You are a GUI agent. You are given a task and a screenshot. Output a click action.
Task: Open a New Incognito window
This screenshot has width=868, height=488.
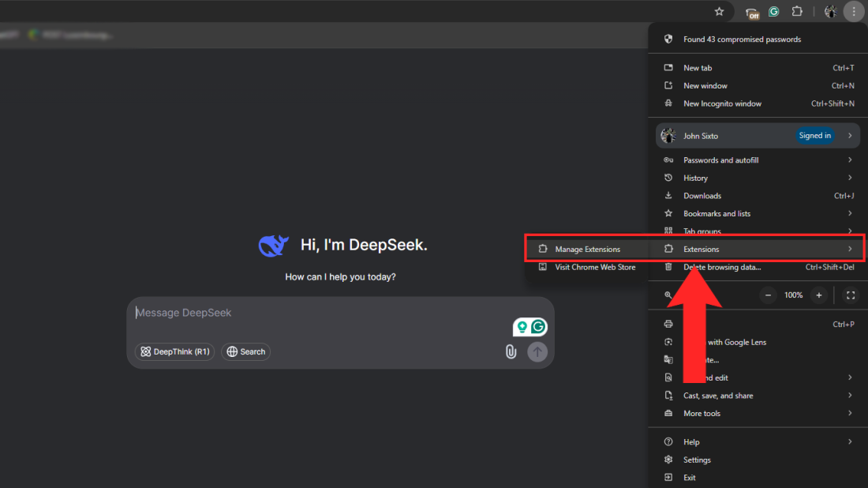(722, 103)
